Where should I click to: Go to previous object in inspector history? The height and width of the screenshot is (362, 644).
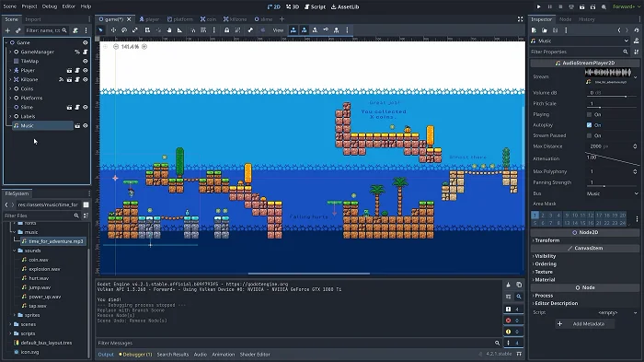tap(619, 30)
